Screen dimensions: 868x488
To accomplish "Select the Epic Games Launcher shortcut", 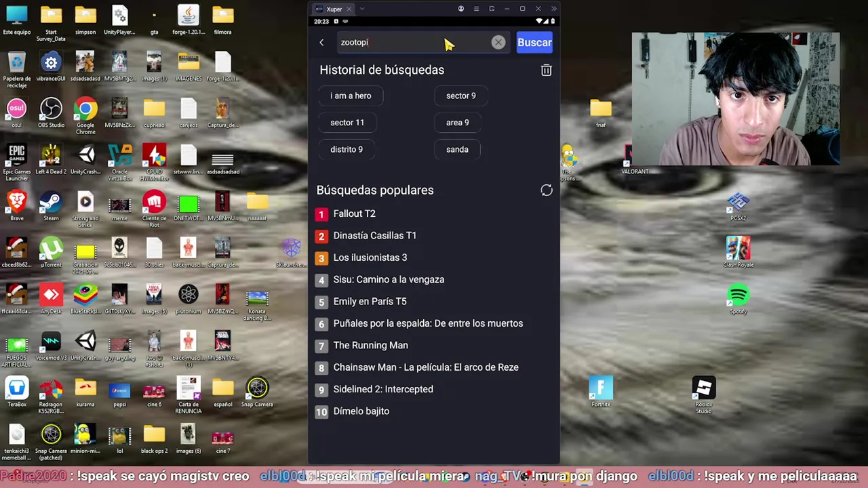I will click(x=17, y=163).
